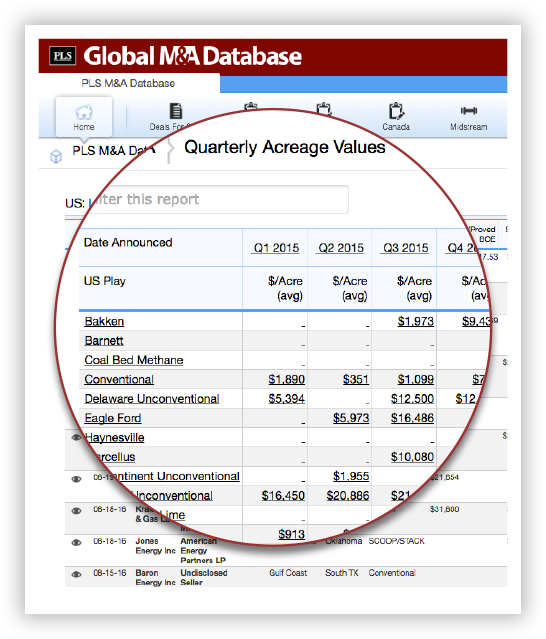Toggle eye icon on Kraken 08-18-16 row
Screen dimensions: 546x639
click(76, 511)
